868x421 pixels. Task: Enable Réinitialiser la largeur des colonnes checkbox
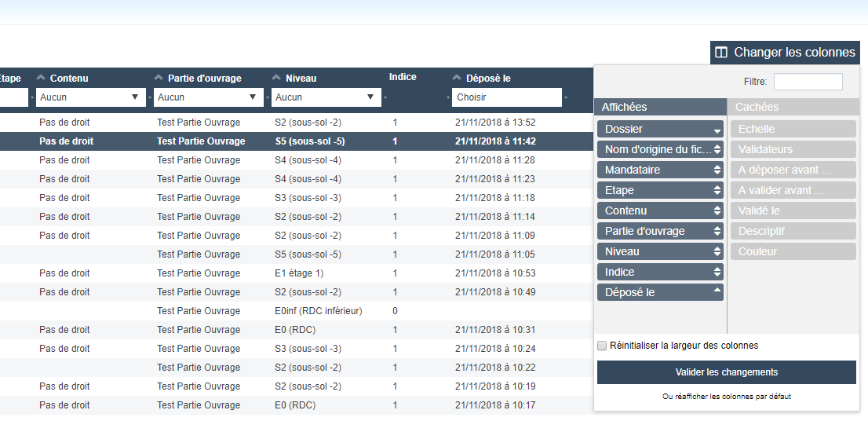(x=602, y=346)
